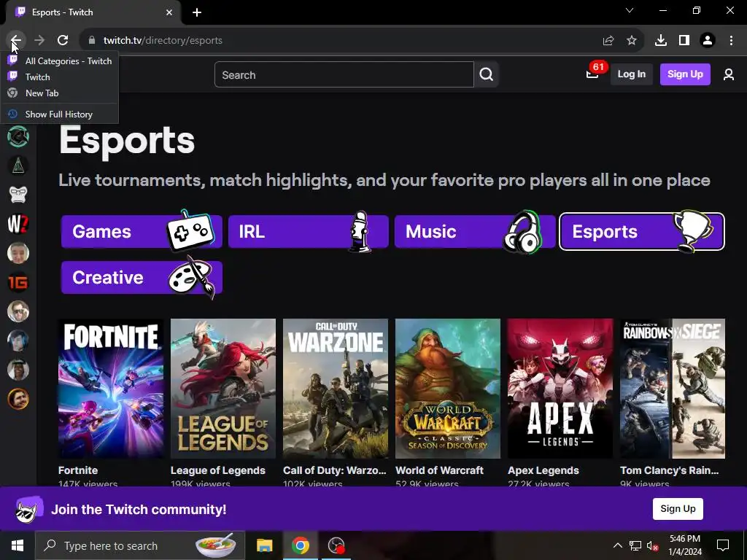
Task: Click the Log In button
Action: click(632, 74)
